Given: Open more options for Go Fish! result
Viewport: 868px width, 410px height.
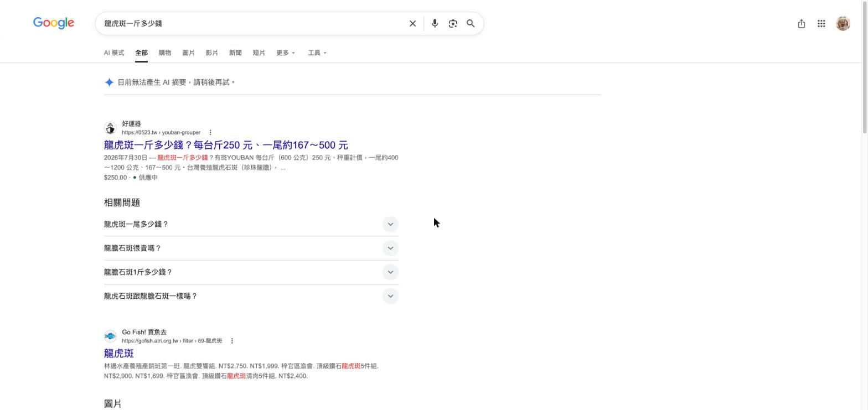Looking at the screenshot, I should point(232,341).
